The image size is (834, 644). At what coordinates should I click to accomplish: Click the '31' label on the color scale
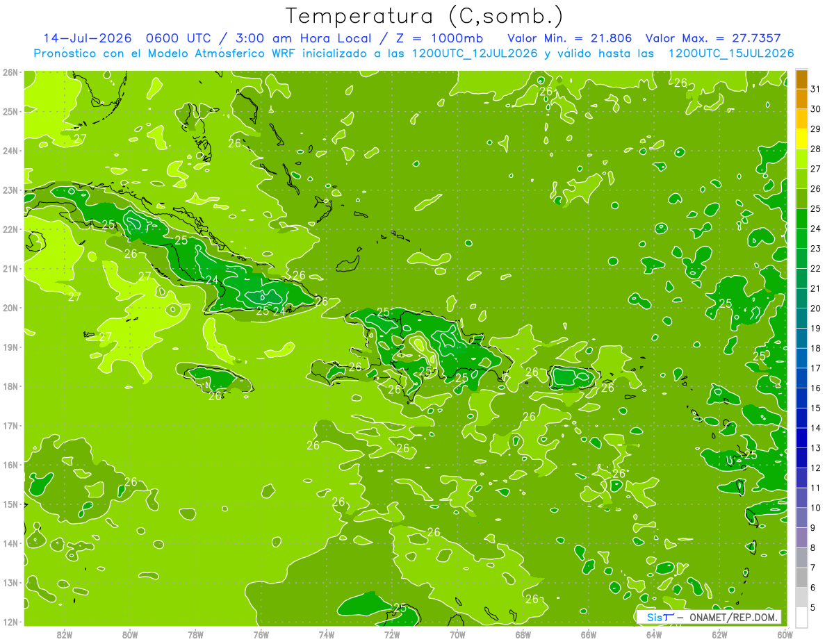tap(815, 90)
